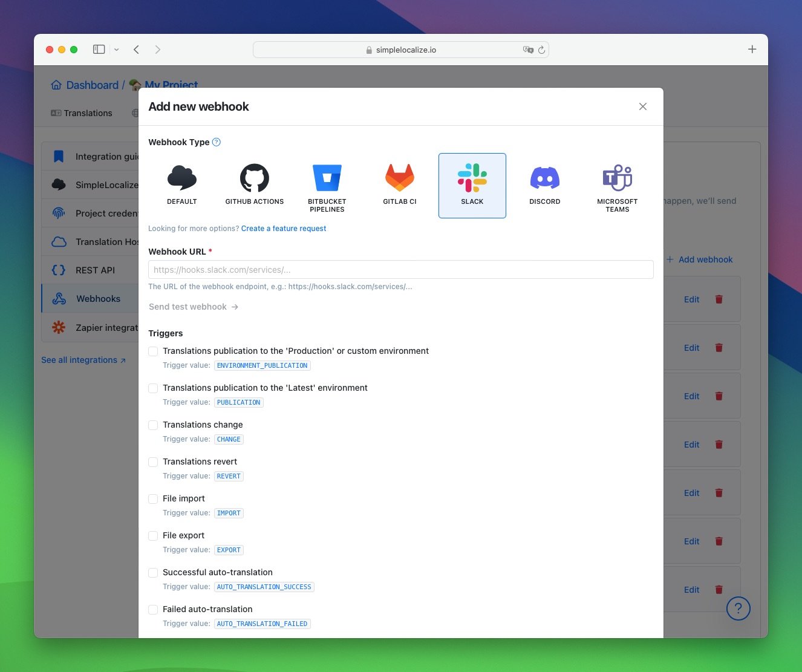Click AUTO_TRANSLATION_FAILED trigger value tag

[x=262, y=624]
